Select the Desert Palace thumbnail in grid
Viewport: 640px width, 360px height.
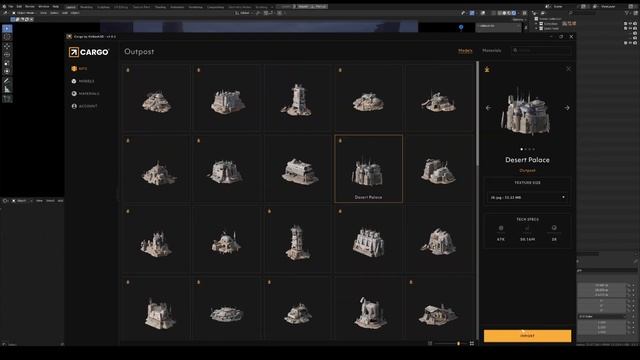pyautogui.click(x=369, y=169)
